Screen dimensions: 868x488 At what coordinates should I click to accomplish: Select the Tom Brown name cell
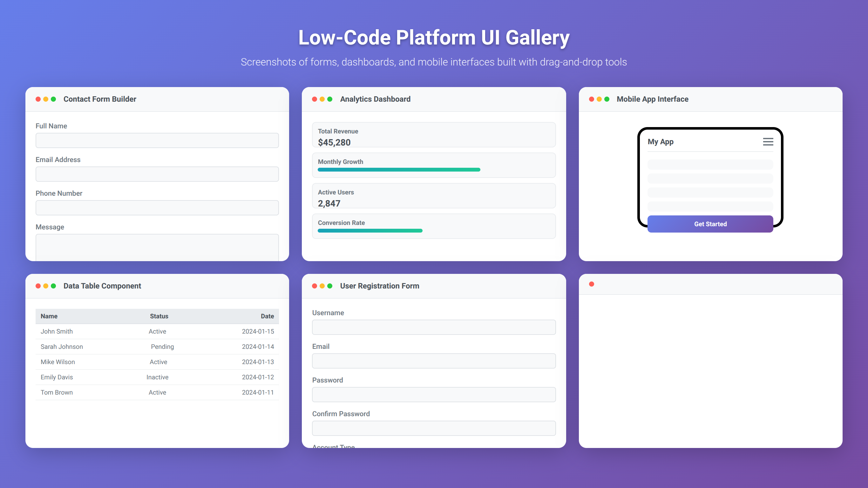pos(57,392)
